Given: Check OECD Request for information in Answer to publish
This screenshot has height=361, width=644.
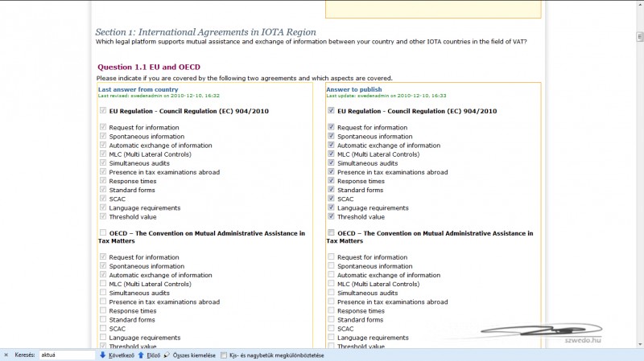Looking at the screenshot, I should [x=332, y=257].
